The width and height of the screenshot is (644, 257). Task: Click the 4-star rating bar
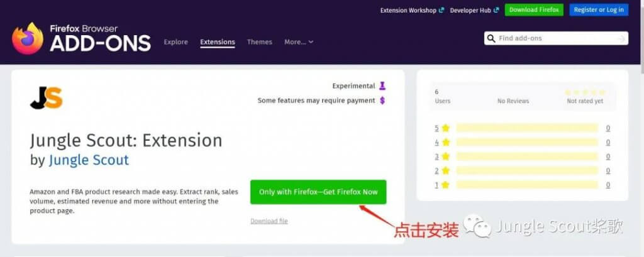[527, 143]
